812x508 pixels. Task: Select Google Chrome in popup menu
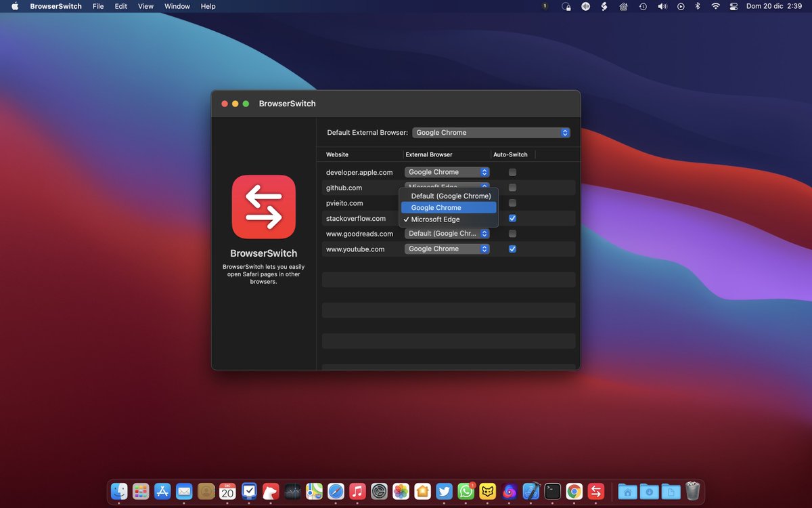click(449, 208)
